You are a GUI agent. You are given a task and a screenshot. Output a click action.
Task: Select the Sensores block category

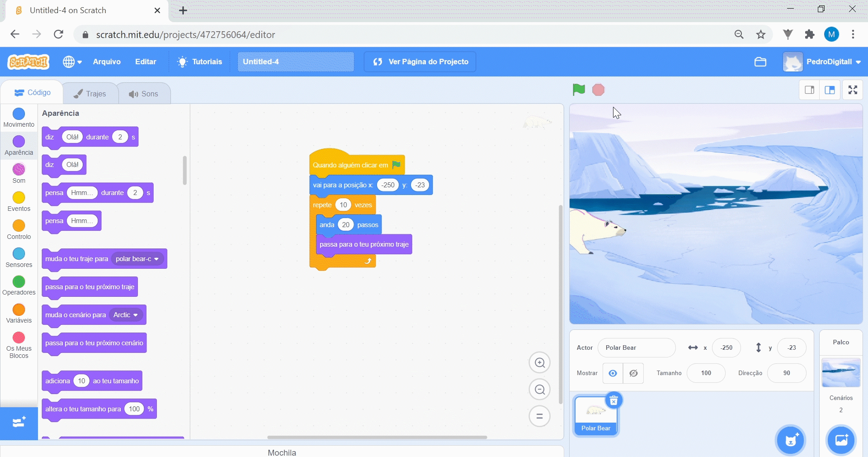[x=19, y=258]
